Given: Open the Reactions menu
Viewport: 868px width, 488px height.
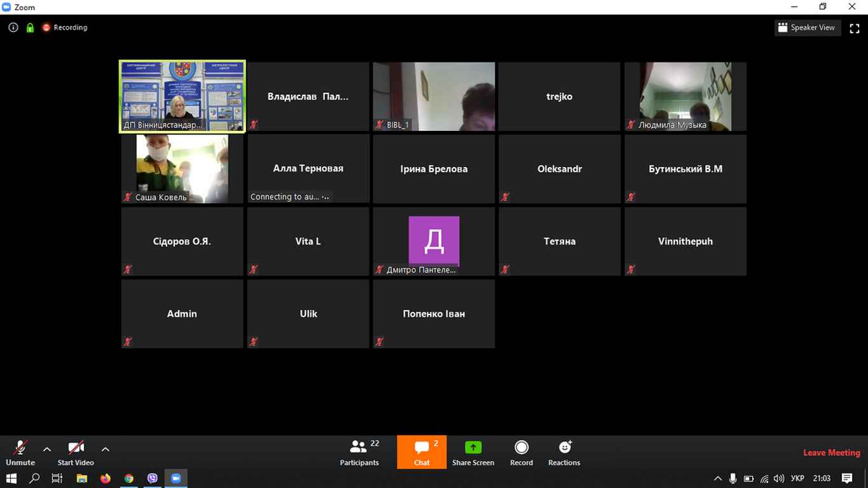Looking at the screenshot, I should tap(563, 452).
